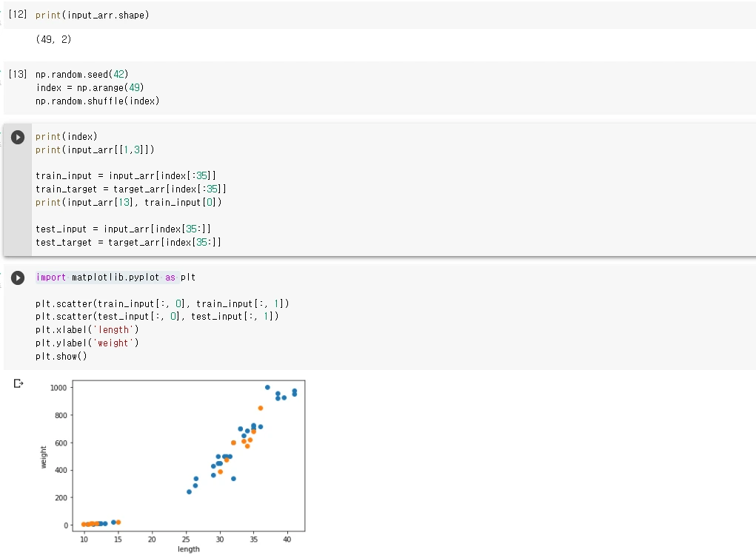Click the line np.random.seed(42)
This screenshot has height=558, width=756.
(x=82, y=74)
